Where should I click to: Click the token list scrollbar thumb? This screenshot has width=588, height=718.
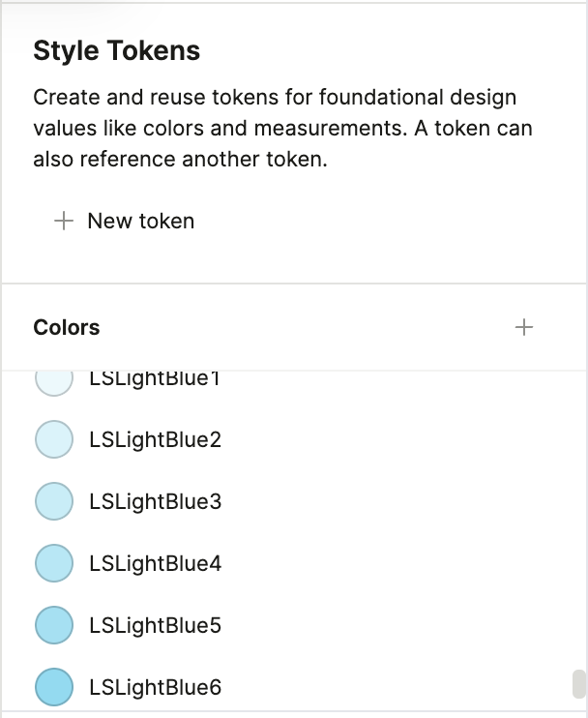579,684
